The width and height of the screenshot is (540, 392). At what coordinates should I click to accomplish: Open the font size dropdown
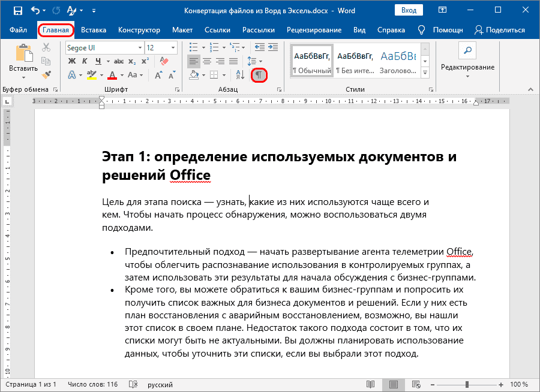point(173,47)
